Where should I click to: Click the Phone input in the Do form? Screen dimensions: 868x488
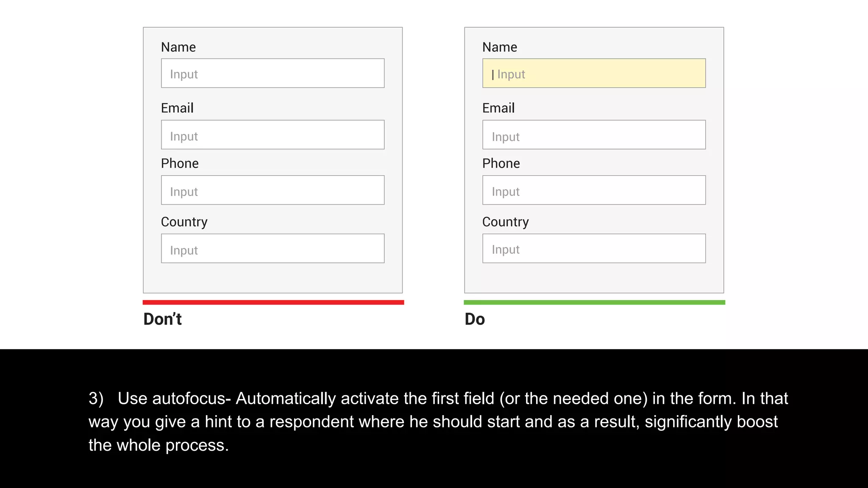pos(594,190)
